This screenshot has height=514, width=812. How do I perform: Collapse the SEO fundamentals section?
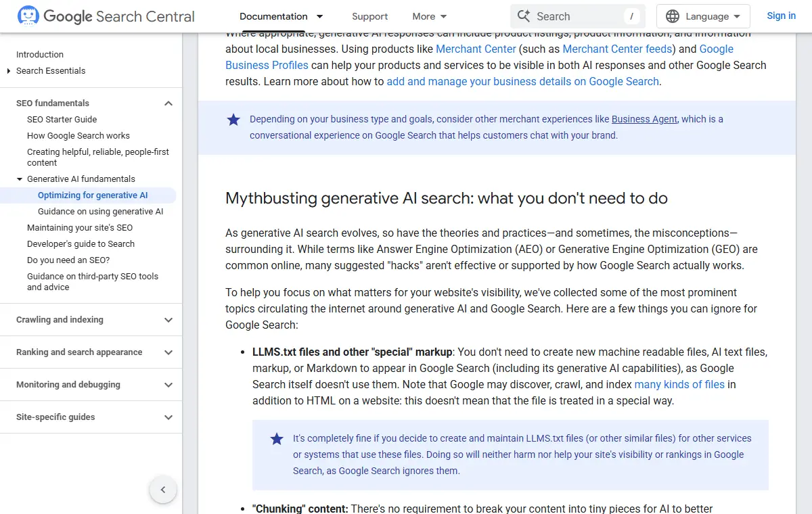tap(168, 103)
